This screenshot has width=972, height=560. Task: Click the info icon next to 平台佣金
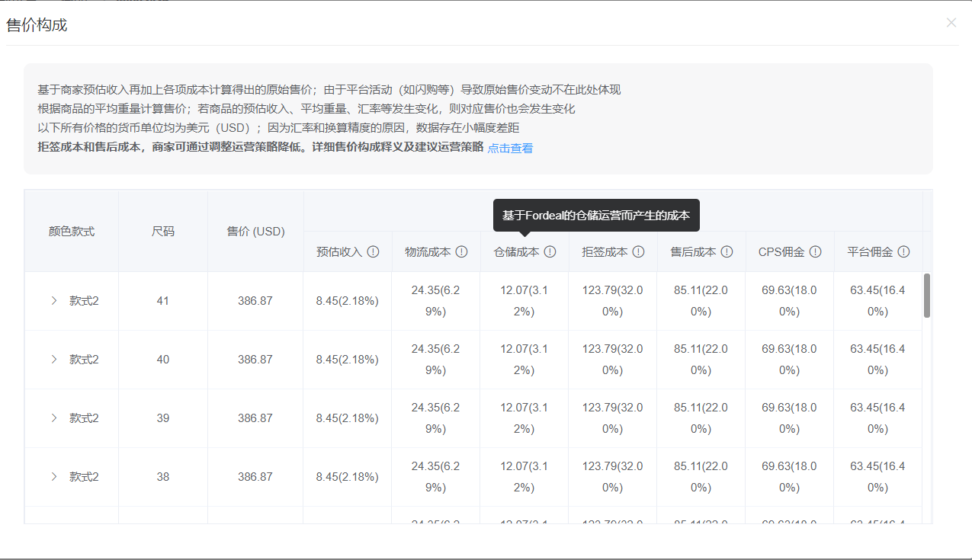point(903,251)
